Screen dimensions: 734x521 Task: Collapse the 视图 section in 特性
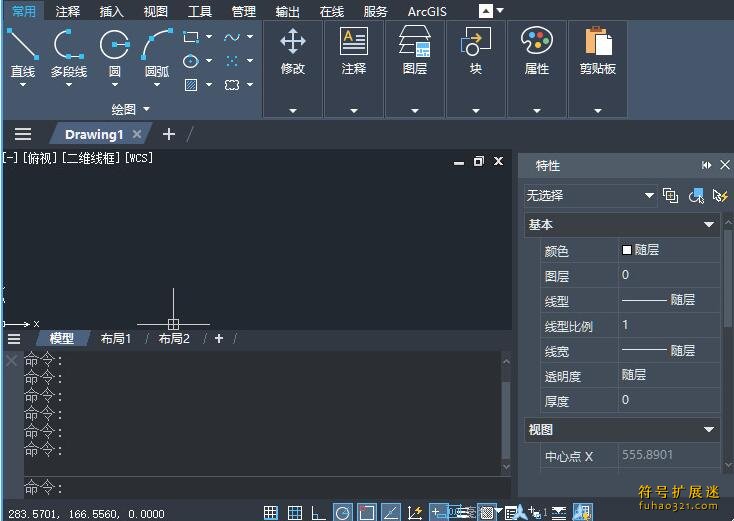coord(709,430)
